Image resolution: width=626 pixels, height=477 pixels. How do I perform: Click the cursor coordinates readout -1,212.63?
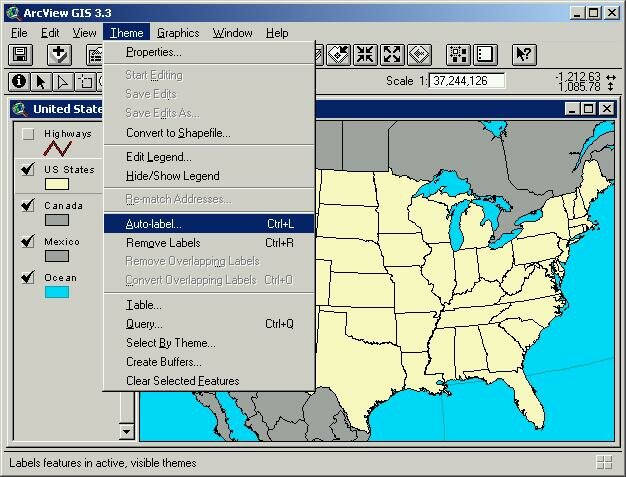coord(578,76)
